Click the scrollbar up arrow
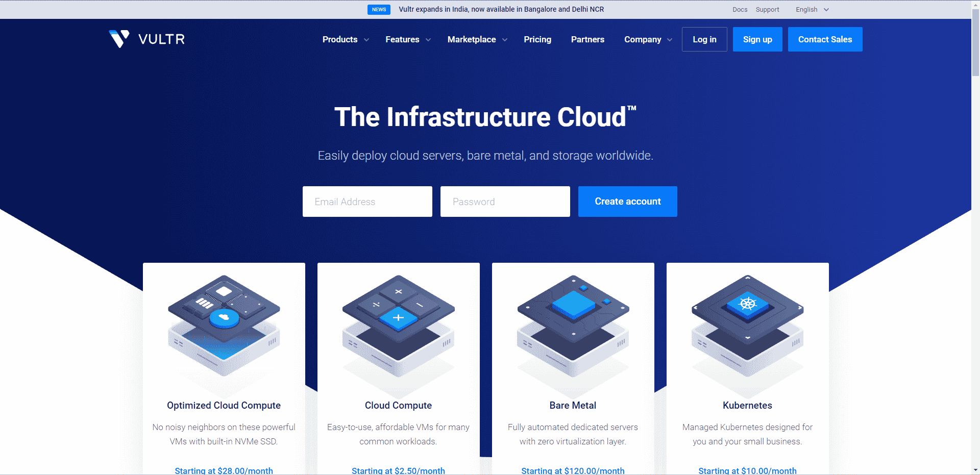Image resolution: width=980 pixels, height=475 pixels. 975,4
